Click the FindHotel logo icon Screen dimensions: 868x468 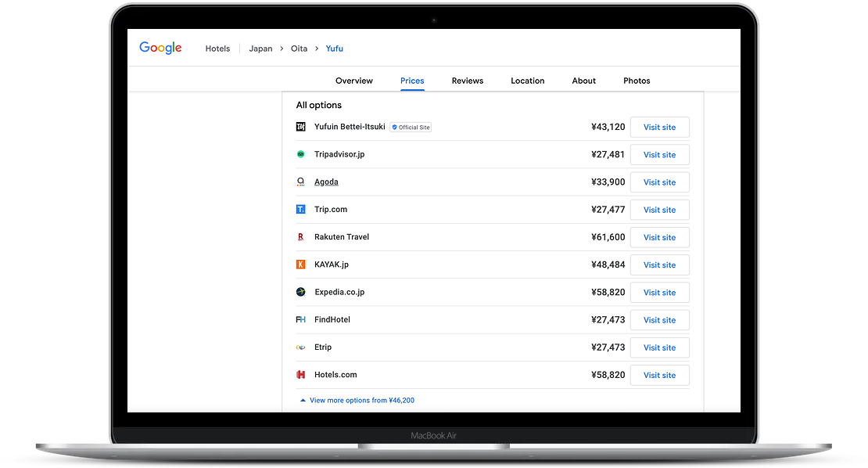click(x=300, y=320)
